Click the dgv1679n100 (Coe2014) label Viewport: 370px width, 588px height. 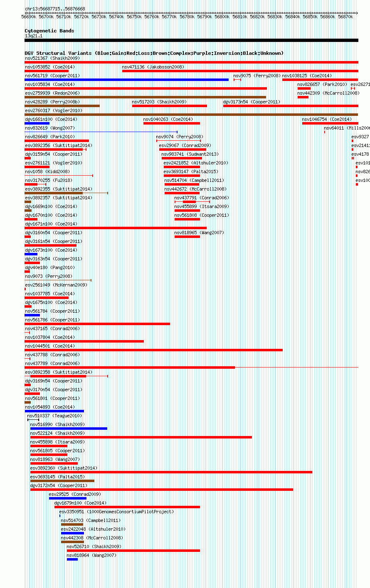click(81, 503)
